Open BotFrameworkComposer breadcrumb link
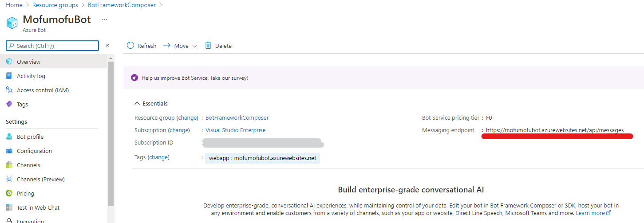 point(122,5)
